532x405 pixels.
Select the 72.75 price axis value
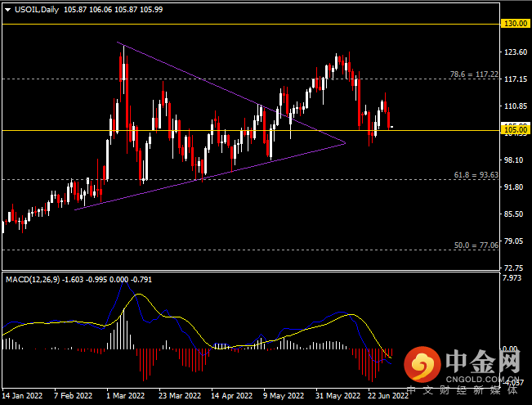tap(514, 268)
